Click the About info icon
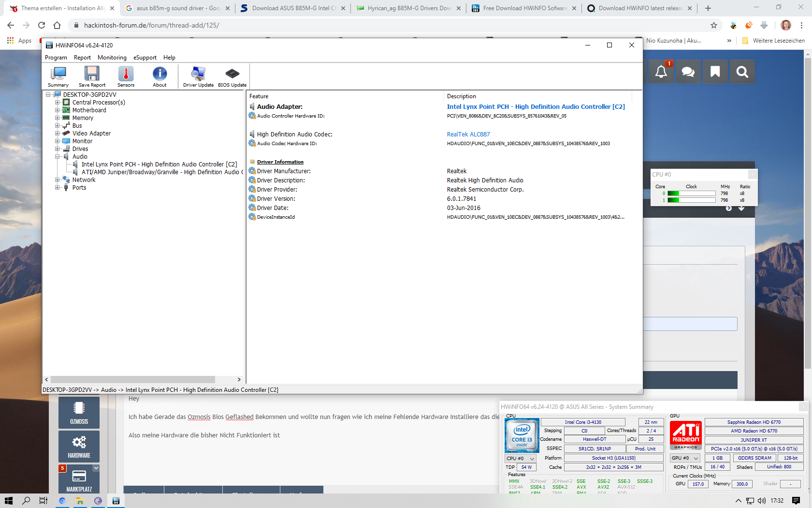Viewport: 812px width, 508px height. click(x=159, y=76)
